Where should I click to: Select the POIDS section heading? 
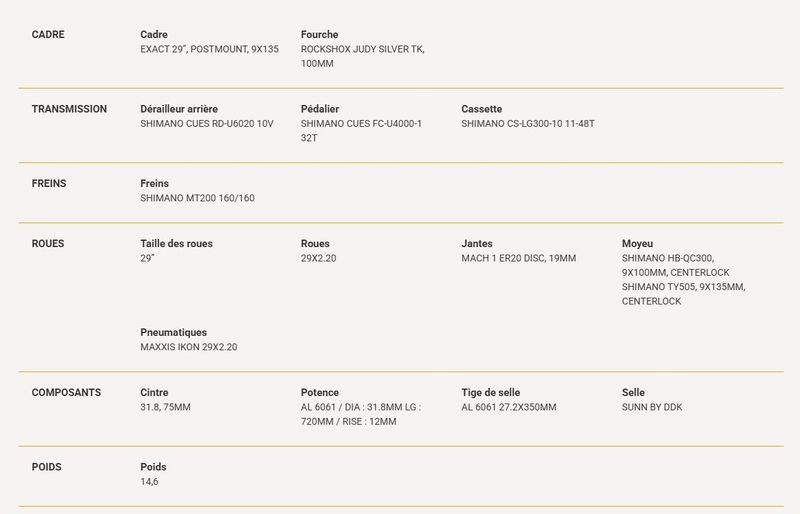pyautogui.click(x=46, y=468)
